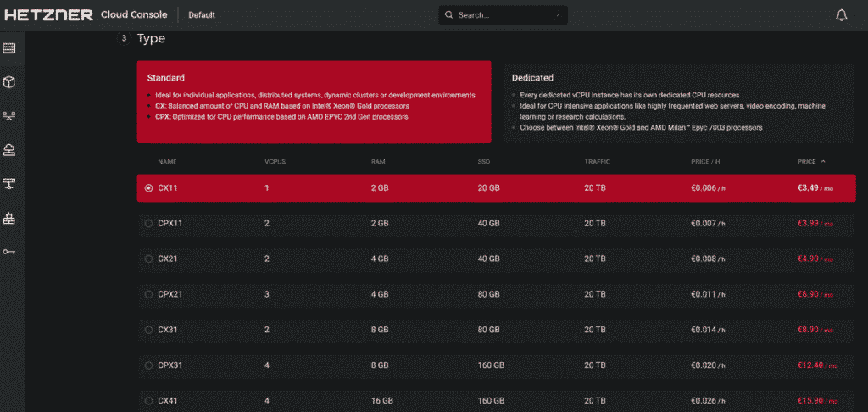Click the €0.008 / h value in CX21 row
Image resolution: width=868 pixels, height=412 pixels.
click(708, 259)
